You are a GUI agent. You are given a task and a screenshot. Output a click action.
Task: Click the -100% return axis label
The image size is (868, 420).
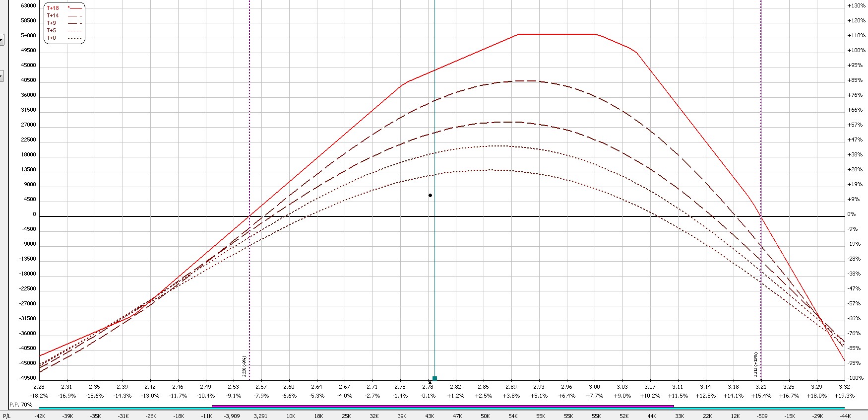857,378
